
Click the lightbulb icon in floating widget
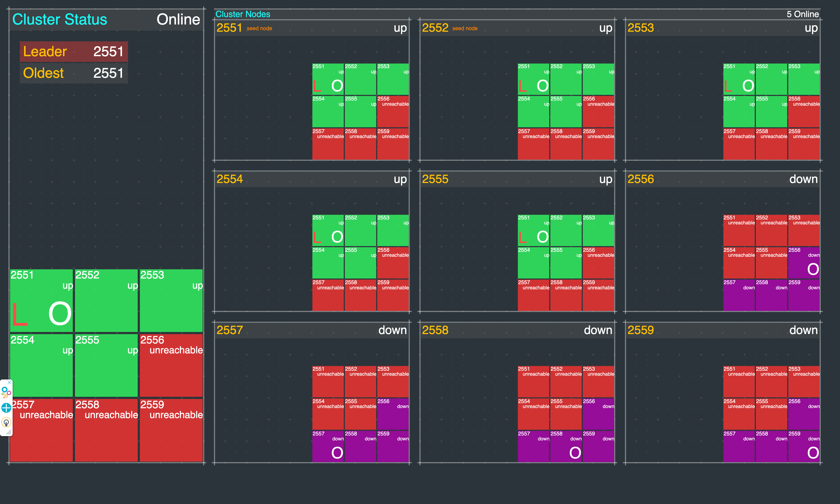point(6,422)
